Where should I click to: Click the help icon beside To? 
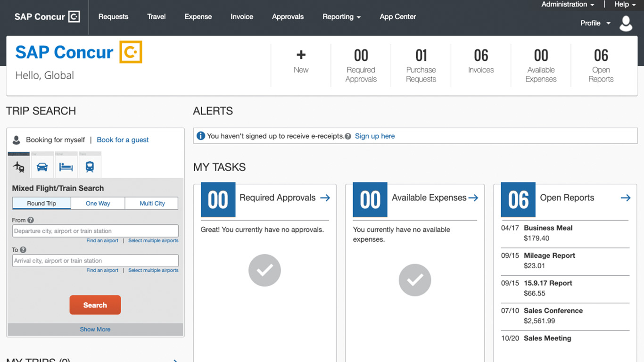(23, 250)
